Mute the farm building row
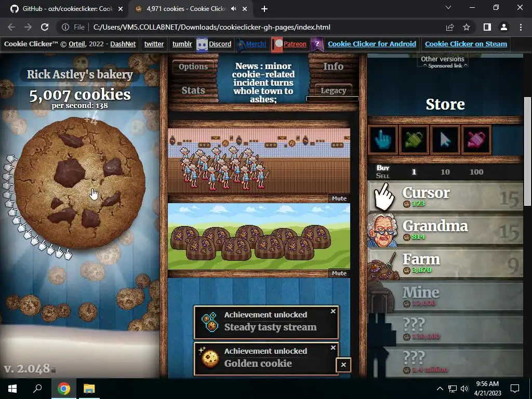This screenshot has height=399, width=532. tap(339, 273)
